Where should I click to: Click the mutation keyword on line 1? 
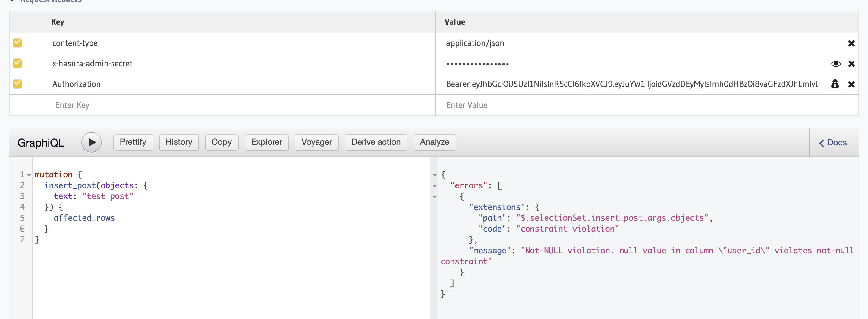pos(54,175)
